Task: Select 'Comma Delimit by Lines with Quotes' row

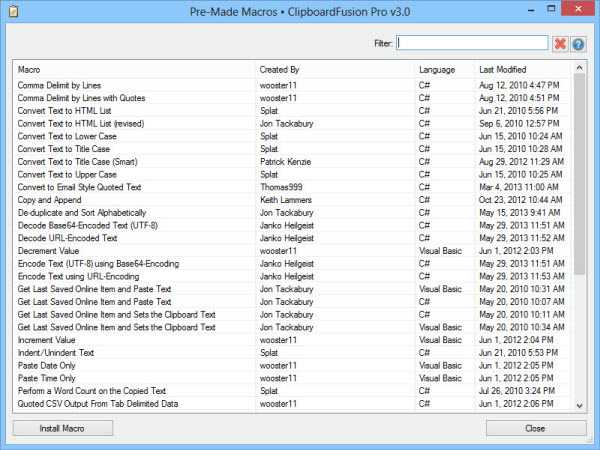Action: pos(293,98)
